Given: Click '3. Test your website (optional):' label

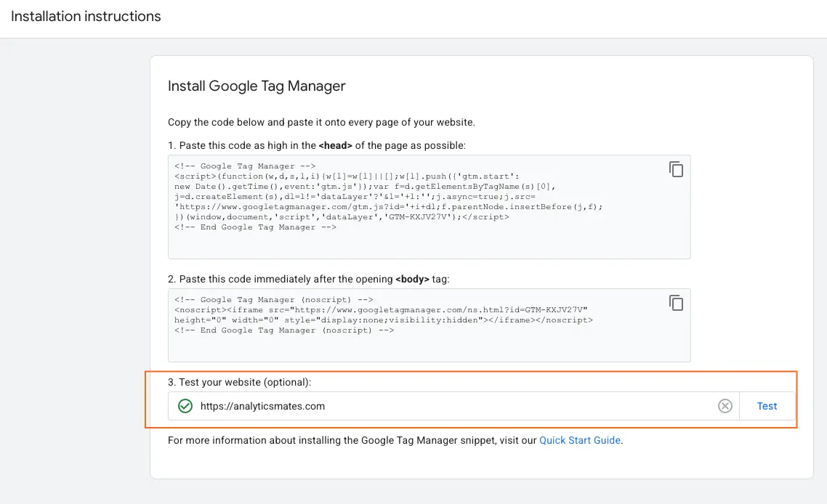Looking at the screenshot, I should 239,382.
